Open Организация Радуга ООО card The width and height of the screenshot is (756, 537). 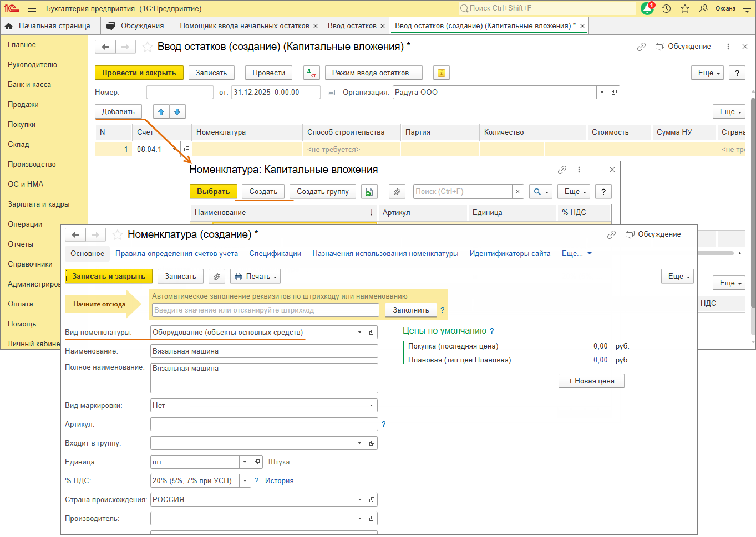point(614,93)
